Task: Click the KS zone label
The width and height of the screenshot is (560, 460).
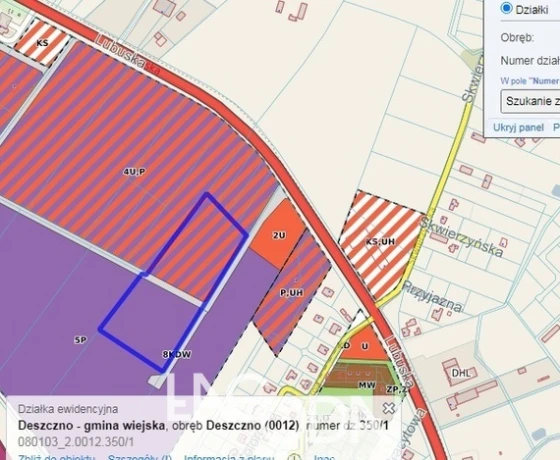Action: point(42,43)
